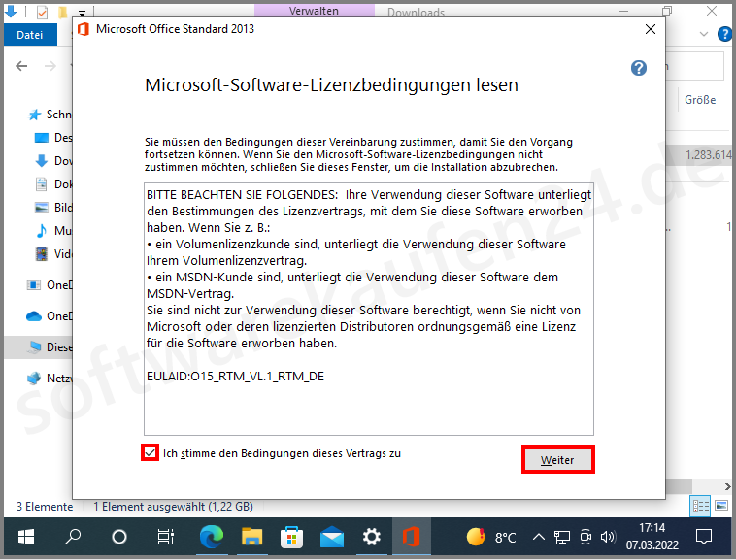The width and height of the screenshot is (736, 560).
Task: Open network icon in system tray
Action: click(562, 537)
